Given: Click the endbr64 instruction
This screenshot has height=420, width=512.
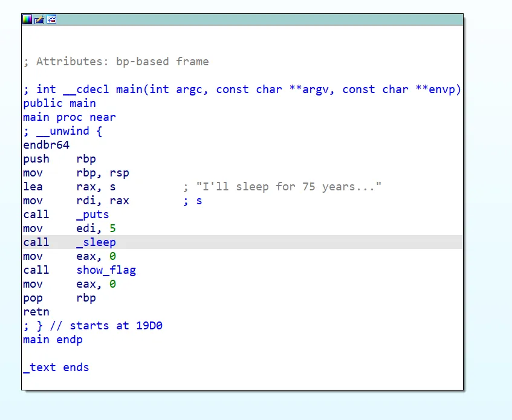Looking at the screenshot, I should (x=46, y=145).
